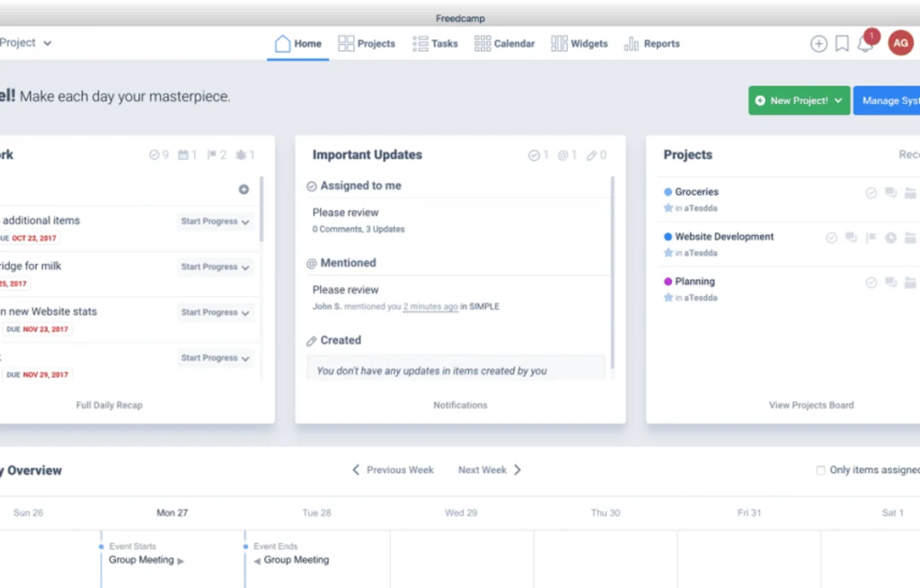
Task: Click the Website Development project color dot
Action: [x=668, y=237]
